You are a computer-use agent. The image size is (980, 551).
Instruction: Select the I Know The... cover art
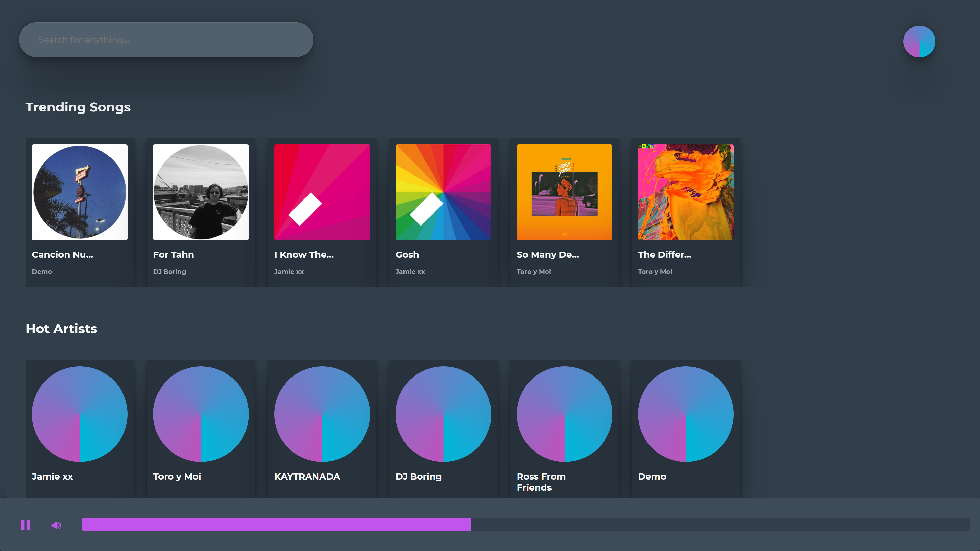coord(322,192)
